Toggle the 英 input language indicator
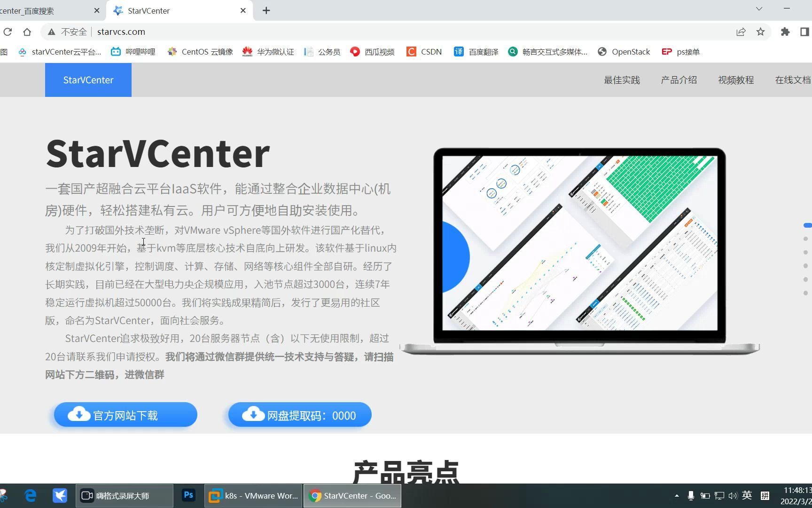Screen dimensions: 812x508 coord(747,495)
